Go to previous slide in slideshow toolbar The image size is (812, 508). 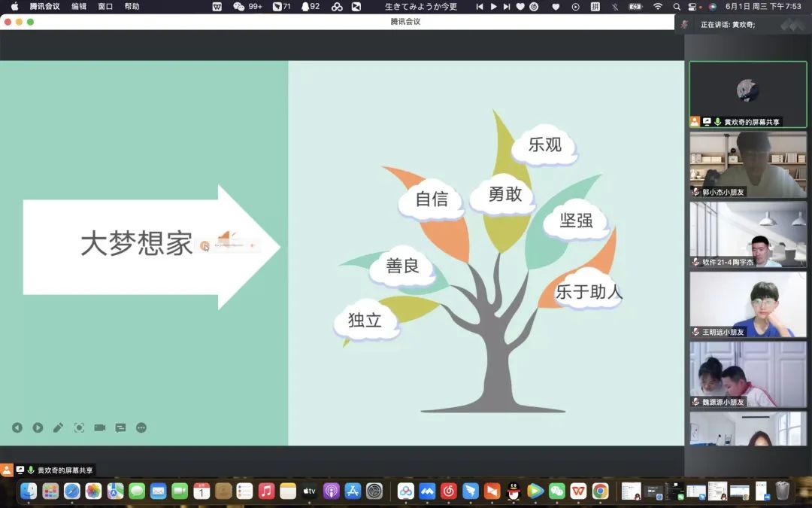pos(17,427)
